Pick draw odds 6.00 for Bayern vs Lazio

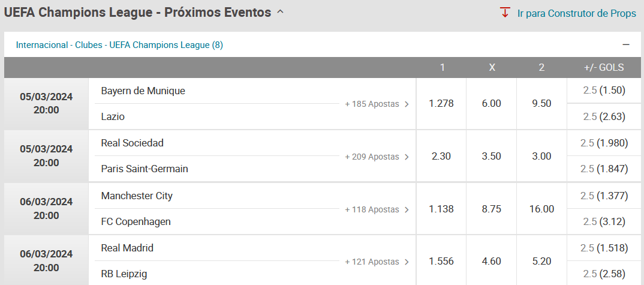click(x=491, y=104)
